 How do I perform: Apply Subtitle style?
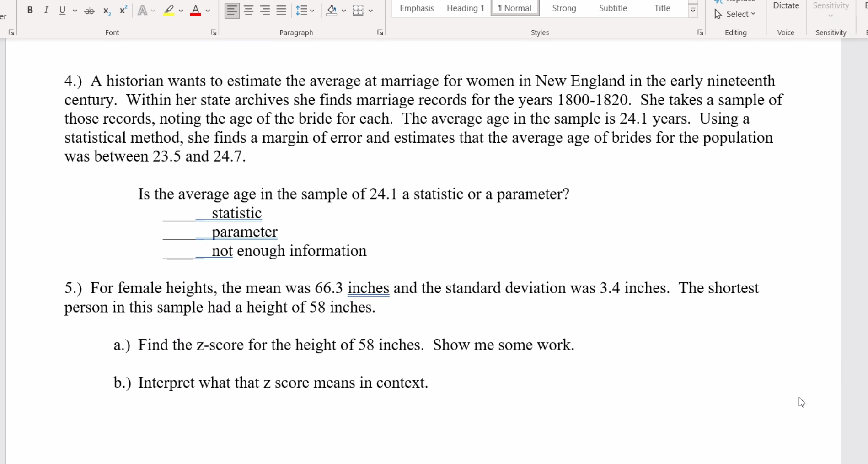coord(613,8)
